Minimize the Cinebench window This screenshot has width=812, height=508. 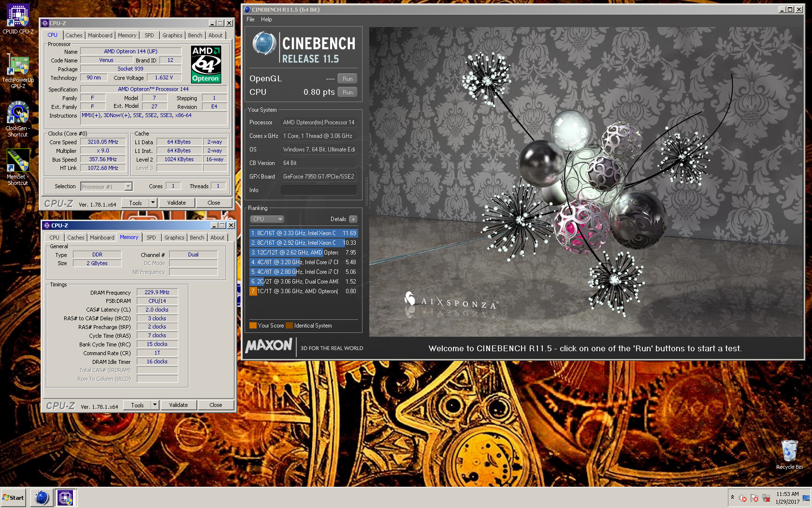783,10
